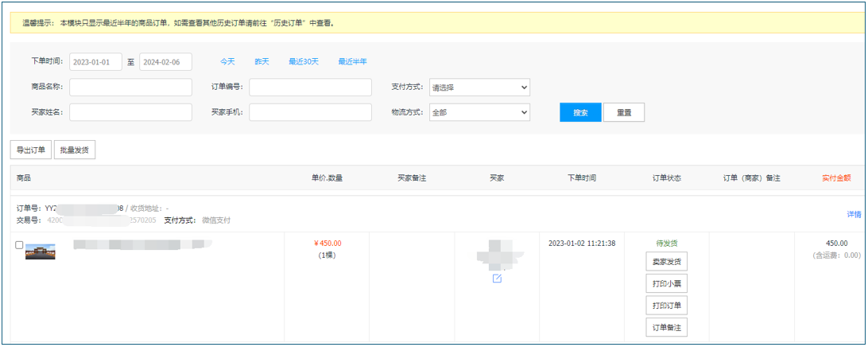Choose the 最近30天 date filter

click(304, 62)
